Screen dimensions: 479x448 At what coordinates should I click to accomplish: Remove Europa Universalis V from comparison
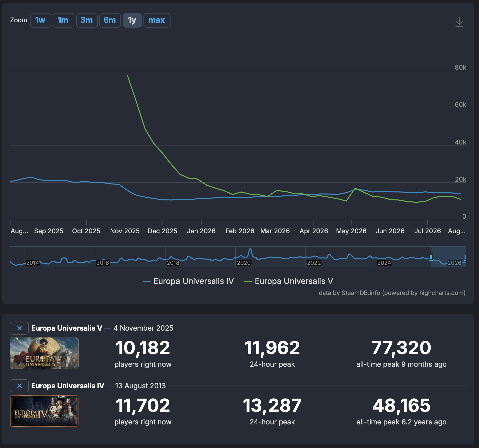pyautogui.click(x=19, y=328)
